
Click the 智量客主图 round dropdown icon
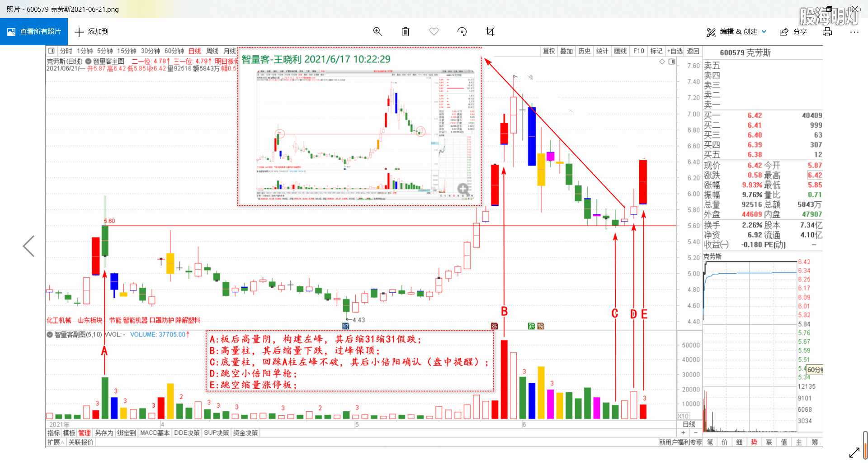pyautogui.click(x=89, y=61)
